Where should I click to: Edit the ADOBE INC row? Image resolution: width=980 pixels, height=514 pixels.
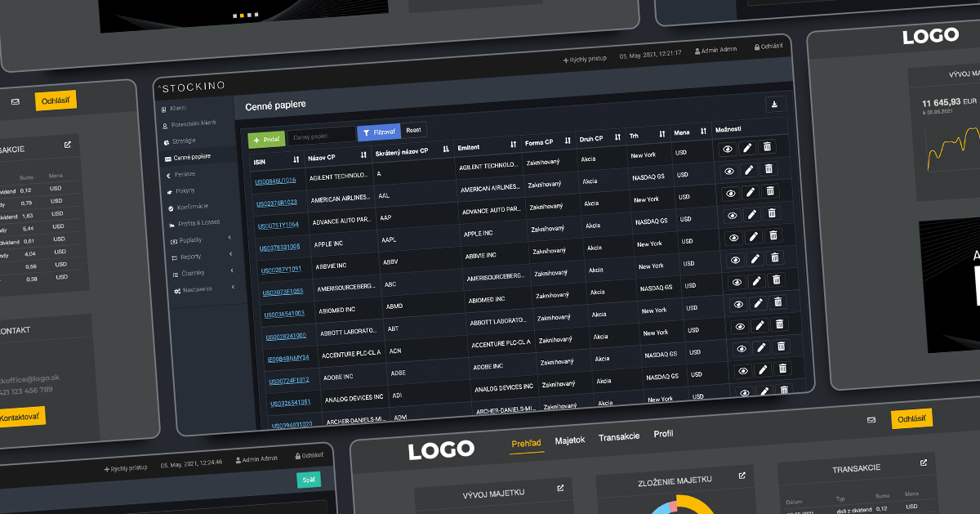coord(762,347)
